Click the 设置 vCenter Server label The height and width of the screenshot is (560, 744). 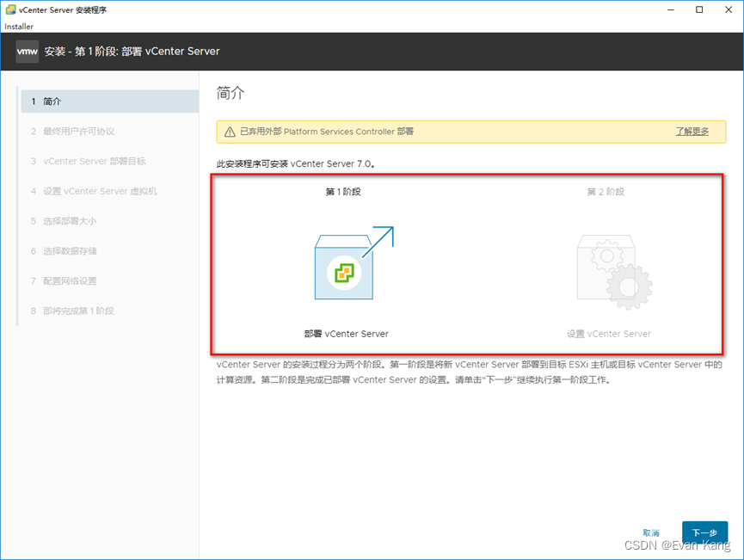(609, 334)
